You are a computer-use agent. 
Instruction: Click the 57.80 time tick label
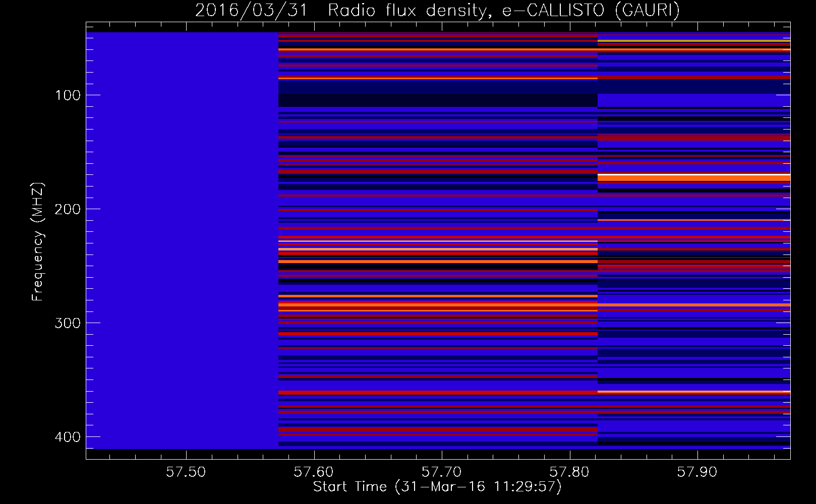tap(569, 472)
